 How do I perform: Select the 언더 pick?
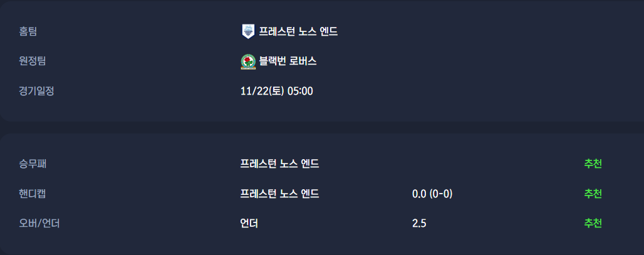click(x=249, y=223)
